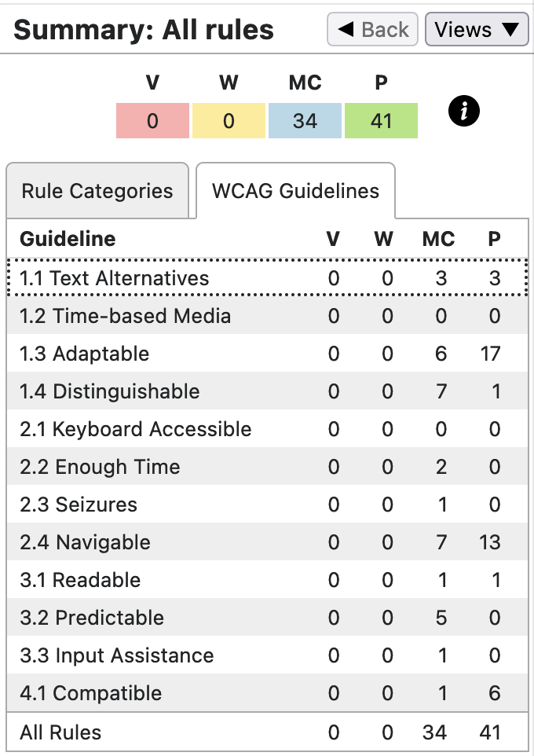
Task: Click the red Violations count box
Action: point(152,121)
